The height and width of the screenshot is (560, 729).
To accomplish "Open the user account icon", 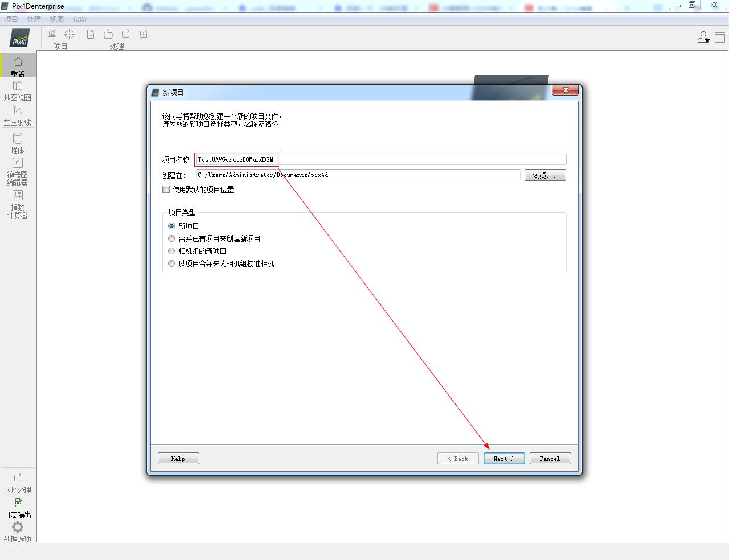I will click(x=703, y=38).
